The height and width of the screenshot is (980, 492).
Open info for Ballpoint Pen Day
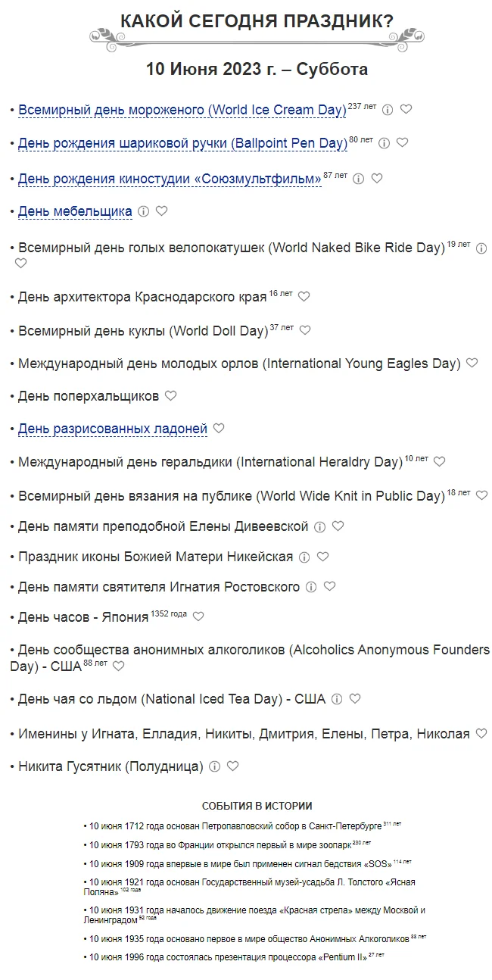384,143
